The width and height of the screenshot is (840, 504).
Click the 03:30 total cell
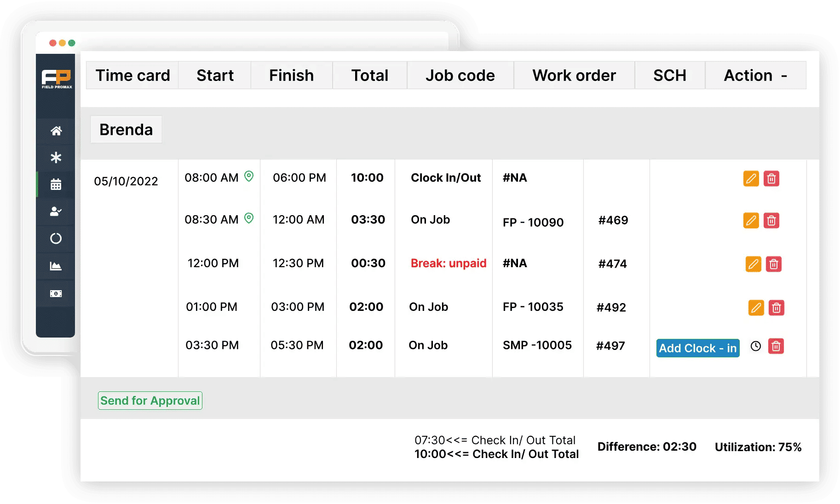point(368,219)
